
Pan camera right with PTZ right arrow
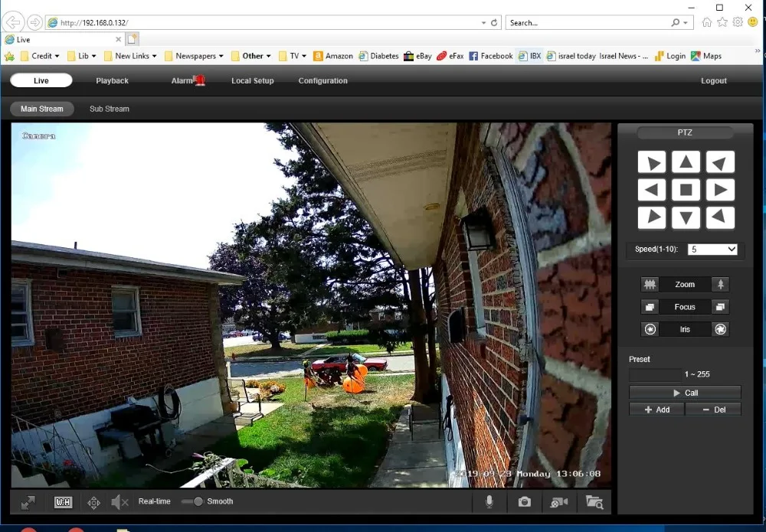[x=720, y=190]
